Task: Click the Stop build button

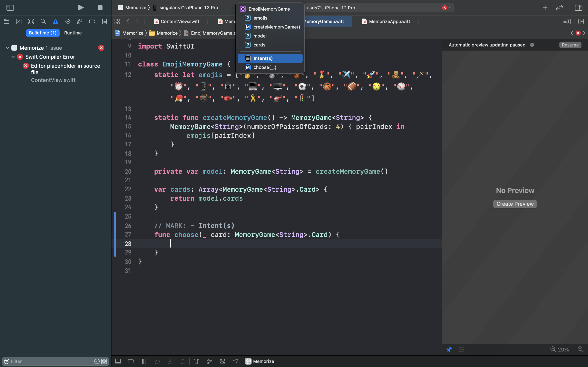Action: point(100,8)
